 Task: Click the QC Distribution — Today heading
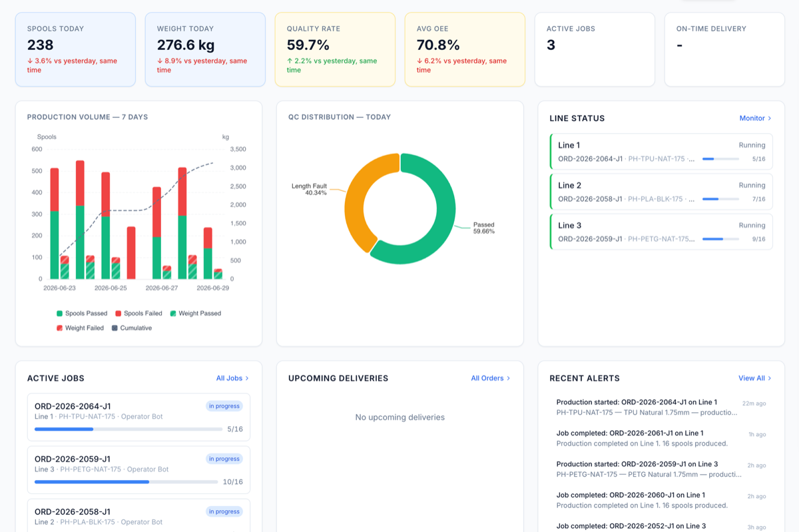click(340, 117)
